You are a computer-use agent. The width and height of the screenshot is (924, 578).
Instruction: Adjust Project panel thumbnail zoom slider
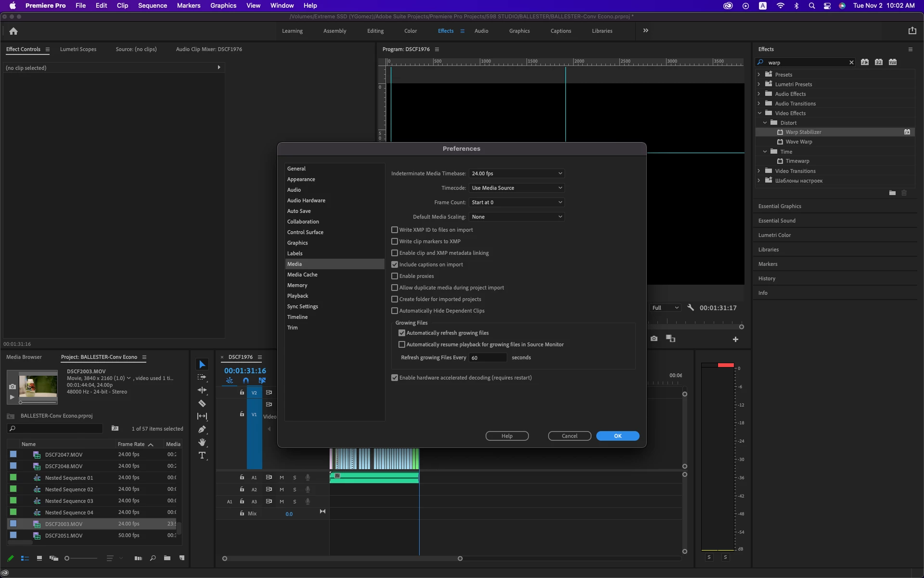[67, 558]
